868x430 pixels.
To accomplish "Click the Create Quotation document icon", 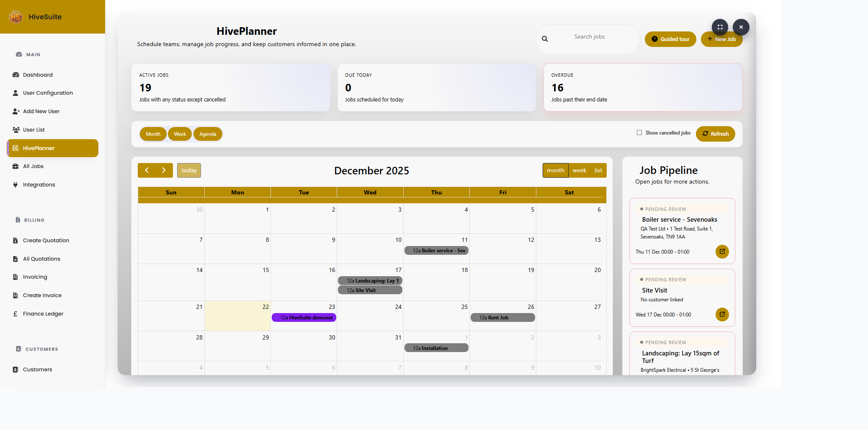I will [15, 241].
